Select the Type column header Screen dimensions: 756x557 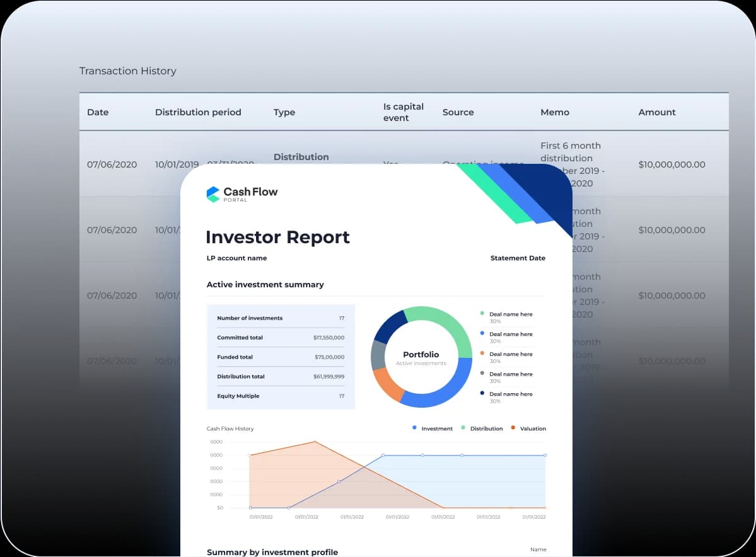[284, 112]
